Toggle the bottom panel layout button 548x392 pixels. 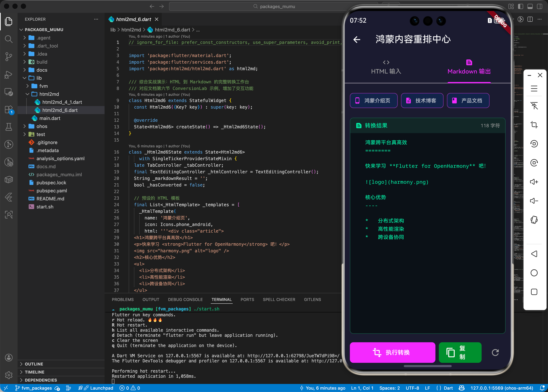530,7
